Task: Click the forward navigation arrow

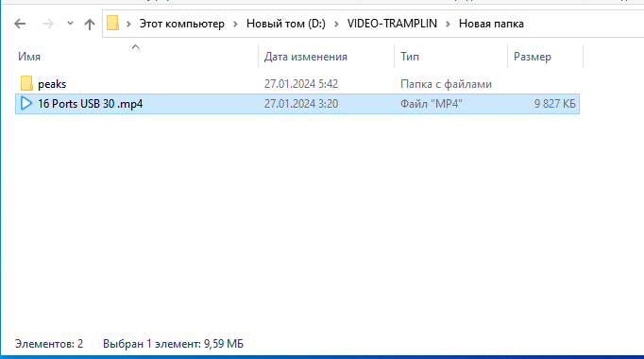Action: tap(47, 24)
